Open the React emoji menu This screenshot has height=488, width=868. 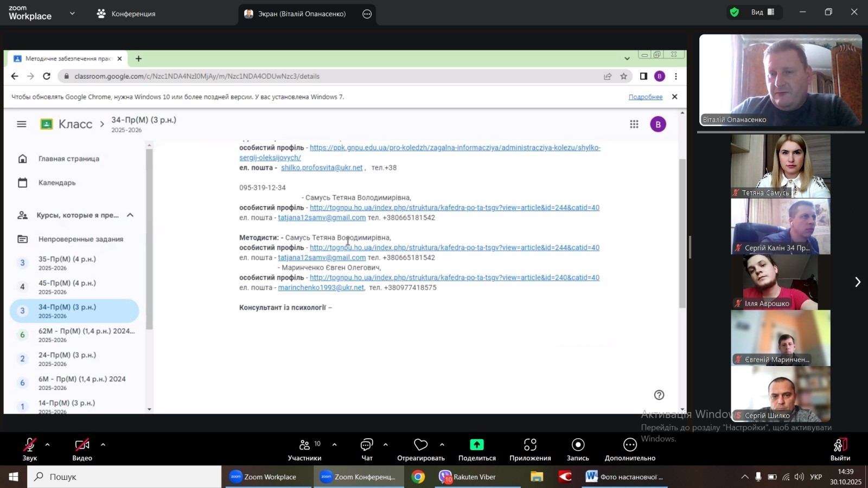tap(420, 449)
